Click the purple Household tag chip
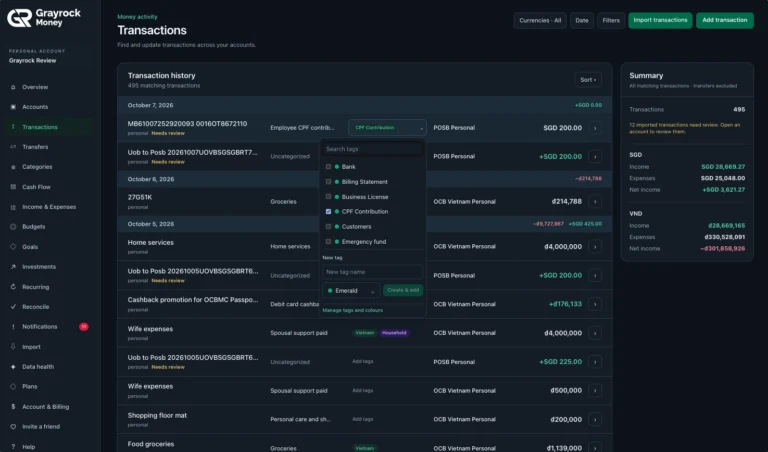The image size is (768, 452). 394,333
